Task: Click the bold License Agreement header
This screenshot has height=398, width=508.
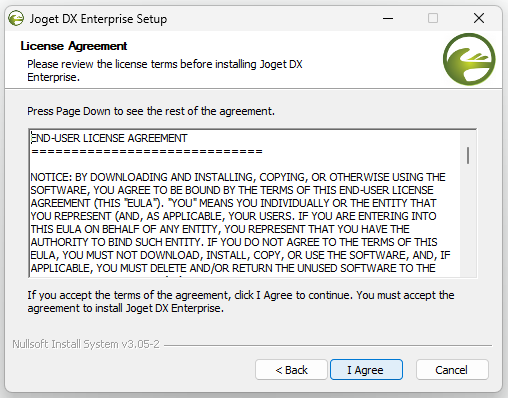Action: click(74, 46)
